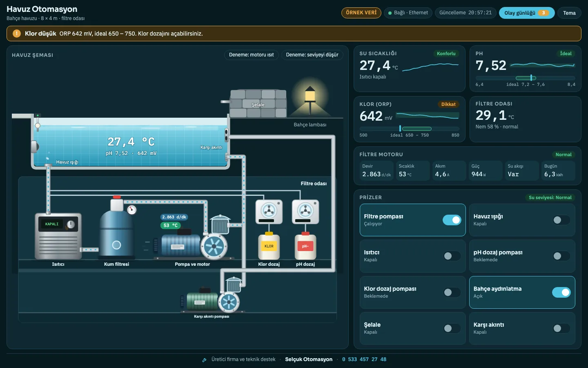Click the warning icon in Klor düşük alert
Screen dimensions: 588x368
17,34
